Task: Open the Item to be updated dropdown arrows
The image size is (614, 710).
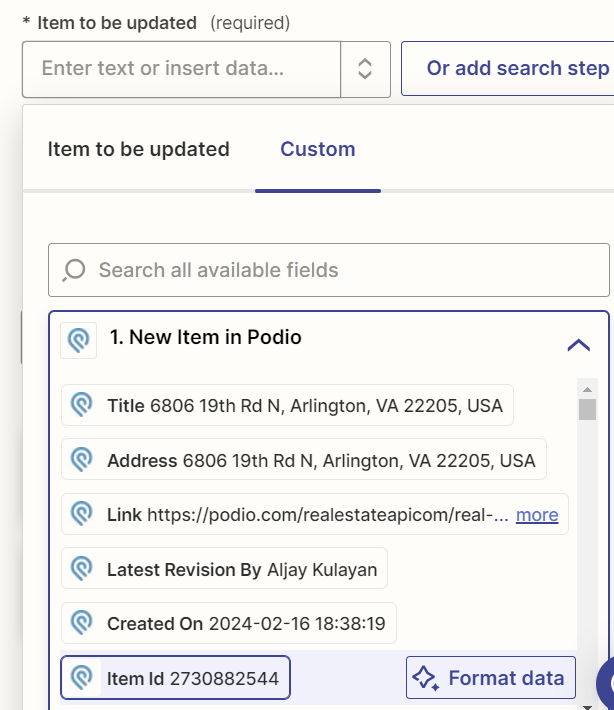Action: click(x=365, y=69)
